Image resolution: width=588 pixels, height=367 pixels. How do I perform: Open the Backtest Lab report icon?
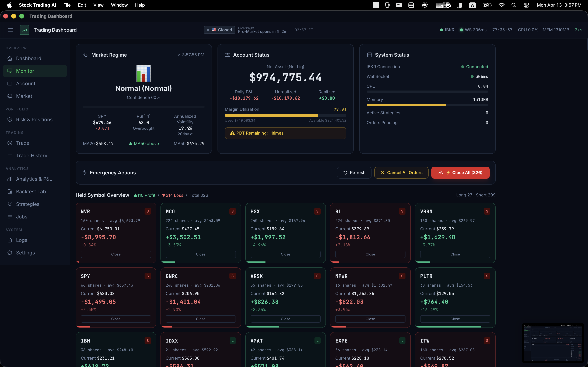pyautogui.click(x=10, y=192)
